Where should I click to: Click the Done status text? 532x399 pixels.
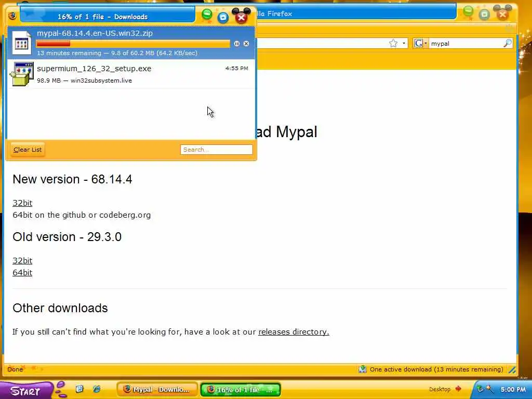point(15,369)
